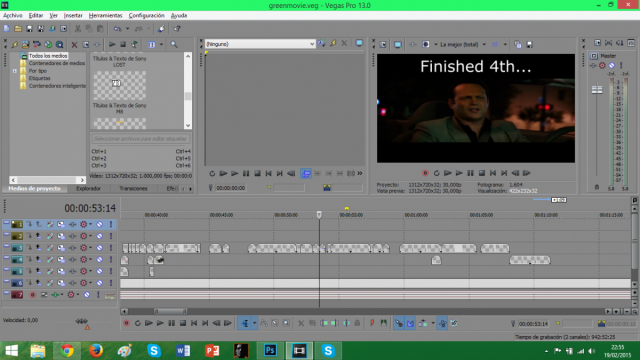Toggle Auto Ripple in timeline toolbar

tap(423, 323)
